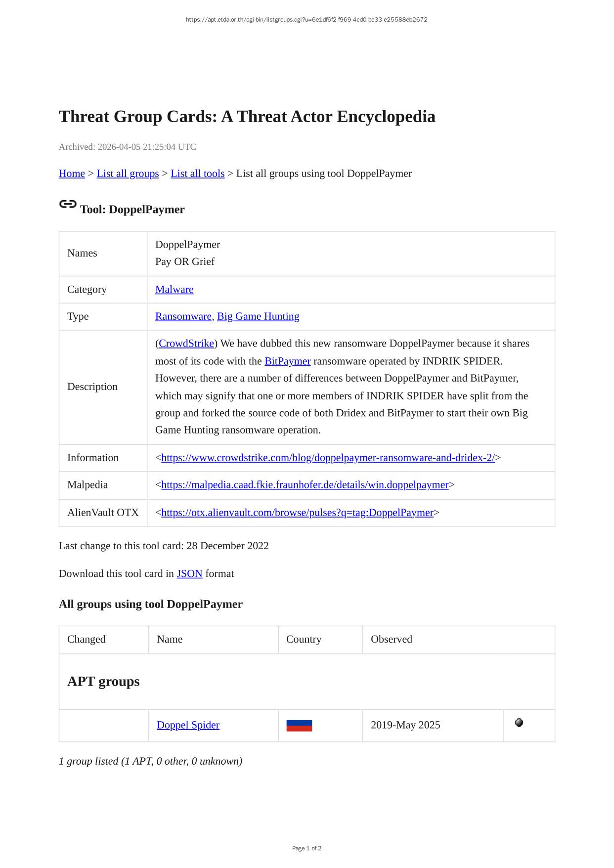This screenshot has width=614, height=868.
Task: Open the BitPaymer tool link
Action: click(x=287, y=361)
